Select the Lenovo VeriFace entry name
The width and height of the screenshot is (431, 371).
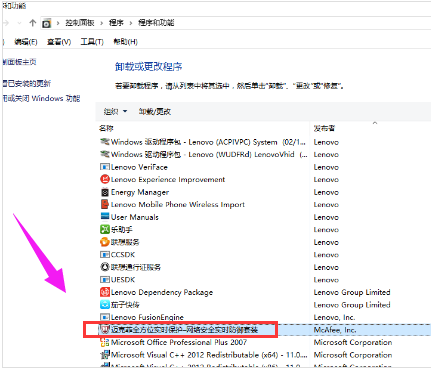click(139, 167)
